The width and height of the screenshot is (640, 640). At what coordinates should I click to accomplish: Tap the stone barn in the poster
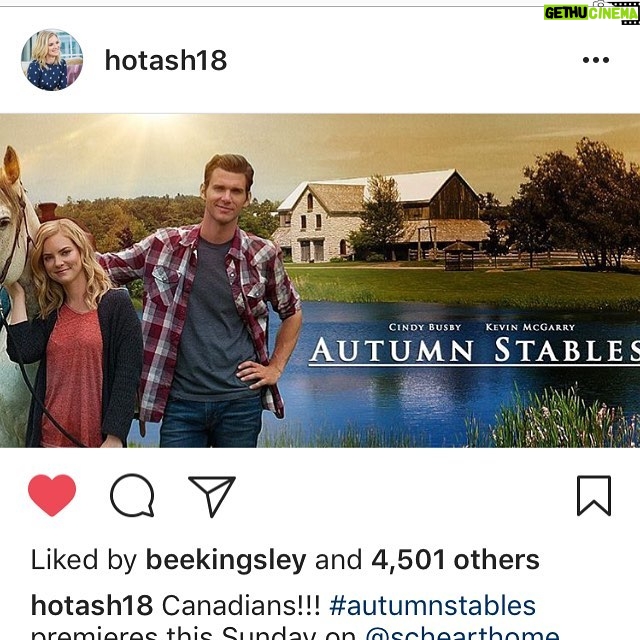click(382, 216)
